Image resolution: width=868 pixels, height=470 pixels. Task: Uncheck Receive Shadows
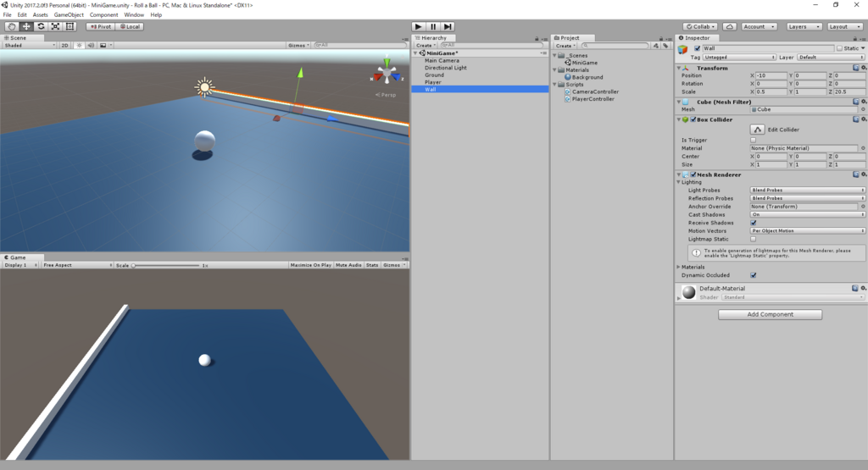(x=753, y=223)
